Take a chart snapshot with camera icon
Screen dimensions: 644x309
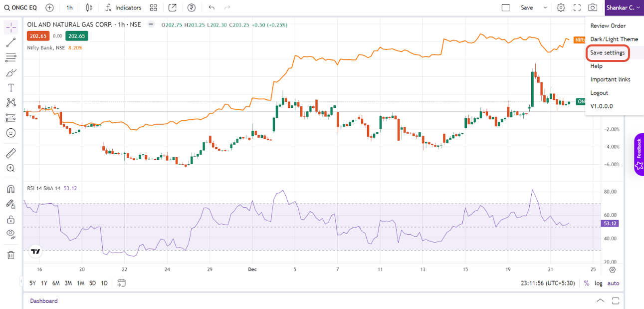coord(593,7)
